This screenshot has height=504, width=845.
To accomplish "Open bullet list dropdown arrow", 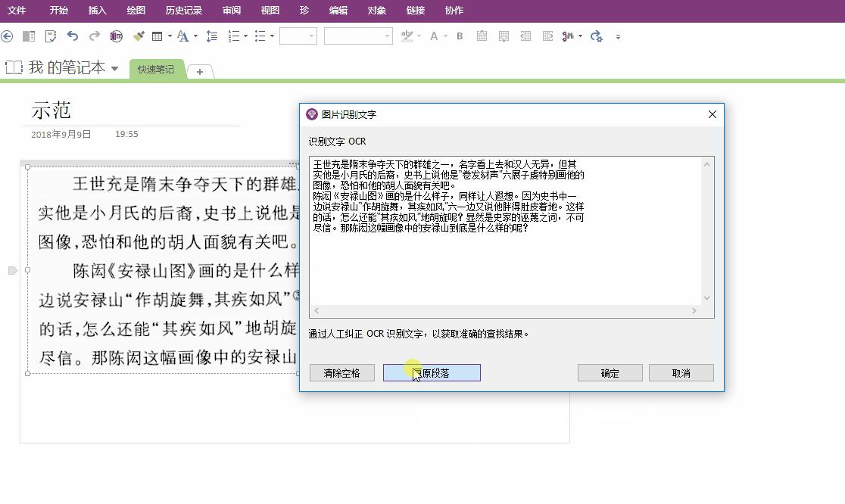I will pos(272,36).
